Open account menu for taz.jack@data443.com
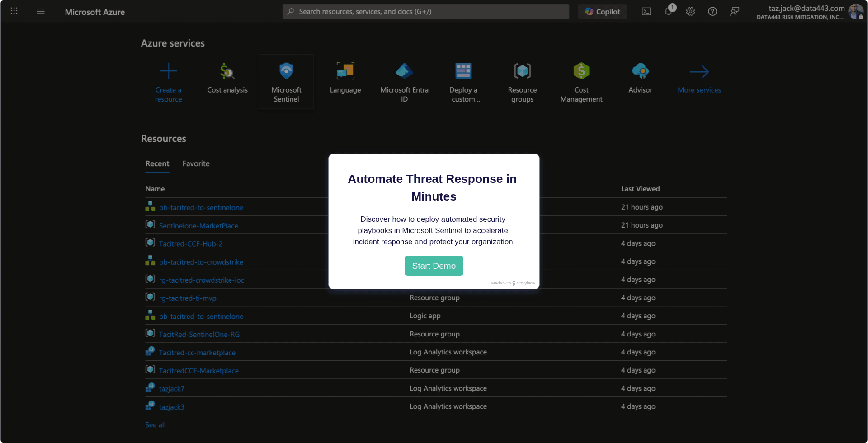The height and width of the screenshot is (443, 868). pyautogui.click(x=809, y=12)
